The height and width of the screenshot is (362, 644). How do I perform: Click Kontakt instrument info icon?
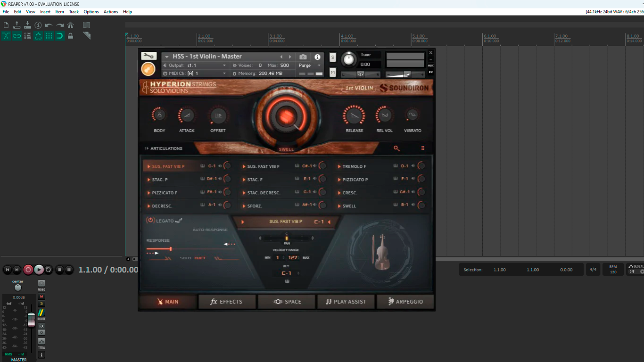coord(317,57)
